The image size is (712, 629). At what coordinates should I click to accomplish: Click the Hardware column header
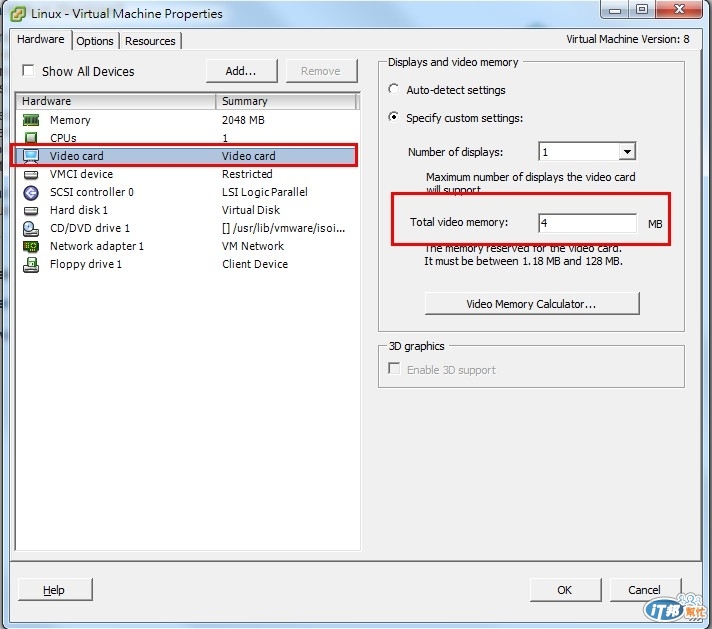(x=116, y=101)
